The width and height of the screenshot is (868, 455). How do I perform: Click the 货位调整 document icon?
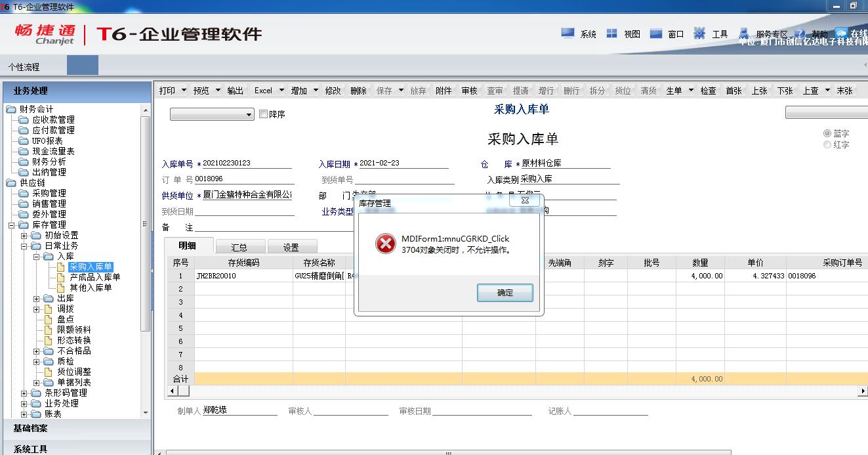pos(49,372)
